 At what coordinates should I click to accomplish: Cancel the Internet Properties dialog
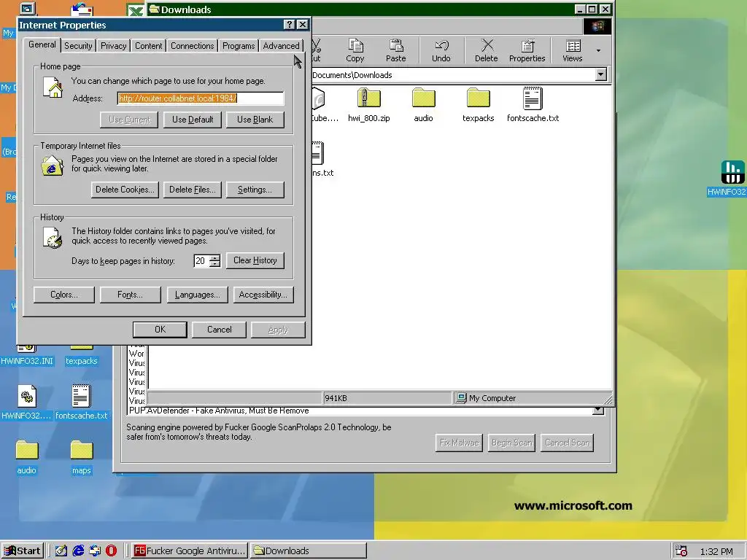[x=219, y=330]
